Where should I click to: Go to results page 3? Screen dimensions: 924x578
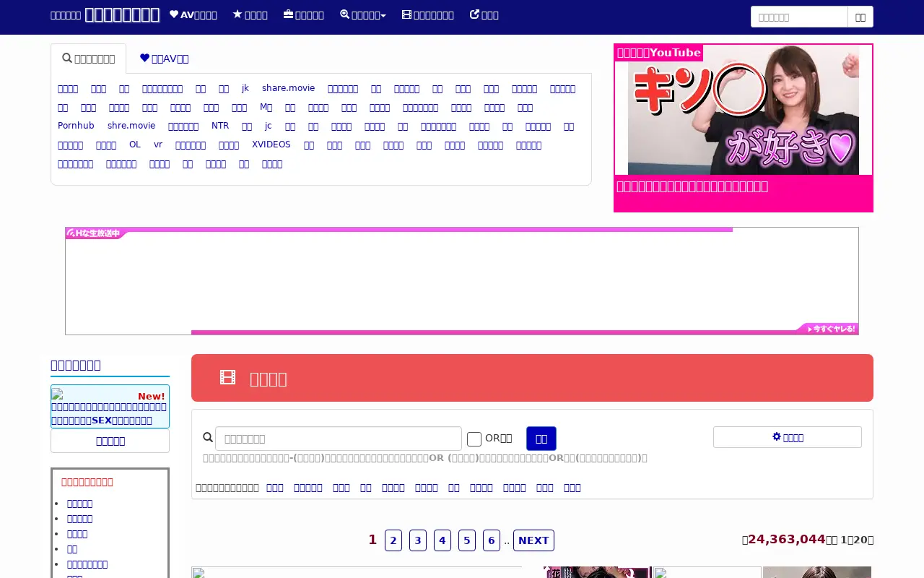coord(418,540)
